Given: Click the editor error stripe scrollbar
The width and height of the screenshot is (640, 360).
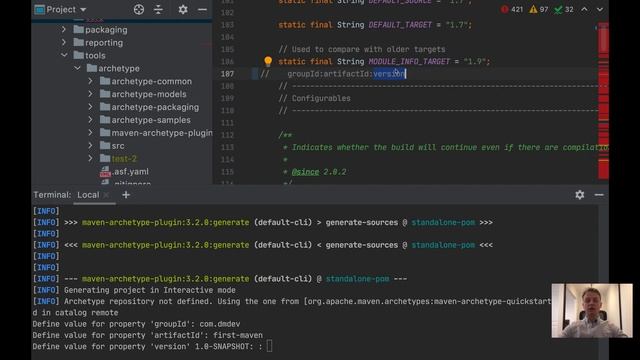Looking at the screenshot, I should (x=603, y=100).
